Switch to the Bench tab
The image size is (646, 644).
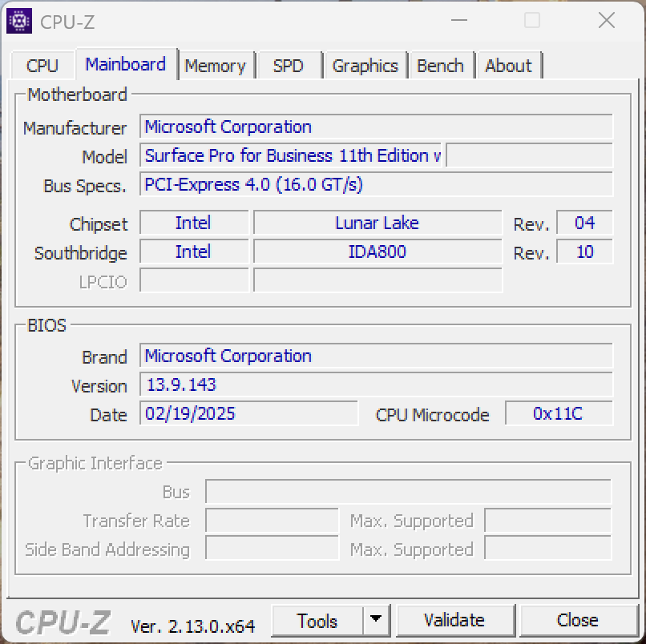(440, 66)
